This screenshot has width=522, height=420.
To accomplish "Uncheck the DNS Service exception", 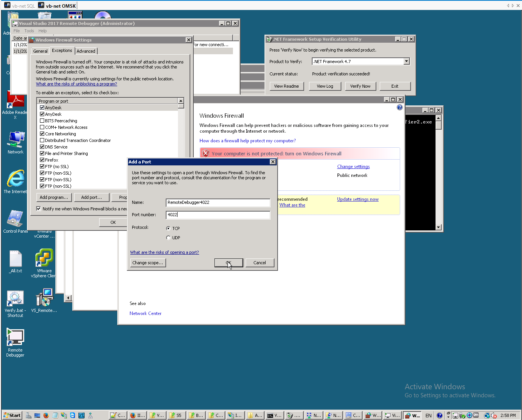I will click(x=42, y=147).
